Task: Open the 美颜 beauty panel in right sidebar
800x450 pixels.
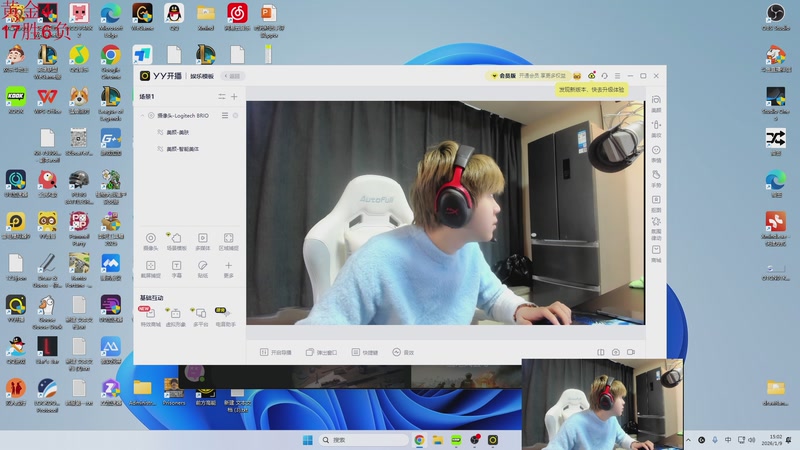Action: click(656, 104)
